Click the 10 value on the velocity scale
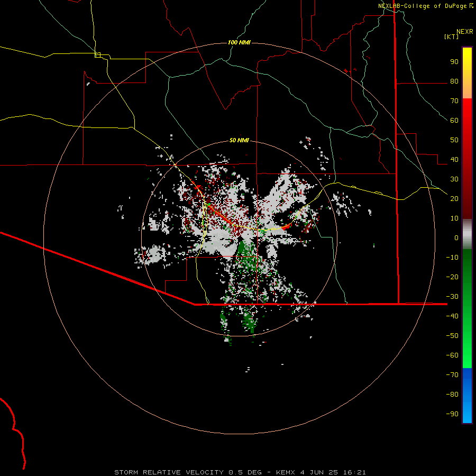476x476 pixels. tap(454, 218)
